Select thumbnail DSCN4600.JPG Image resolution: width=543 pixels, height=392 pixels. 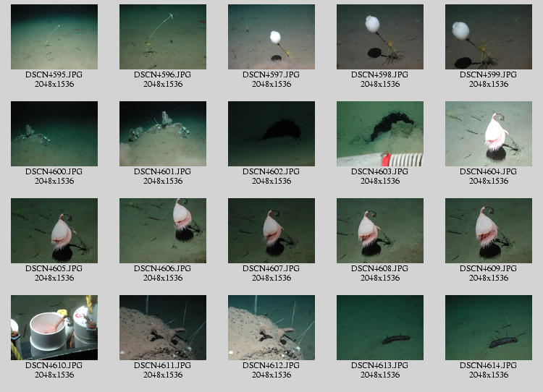pos(54,134)
